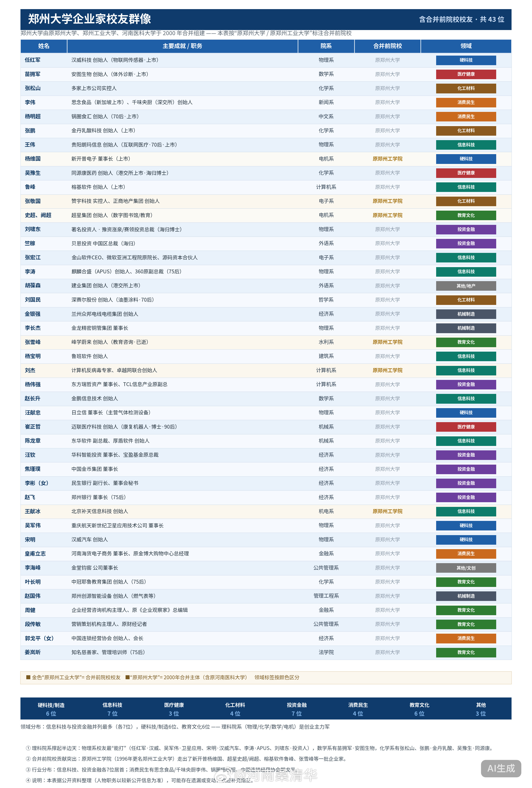Select the name 姜岚昕
Image resolution: width=532 pixels, height=788 pixels.
point(32,652)
